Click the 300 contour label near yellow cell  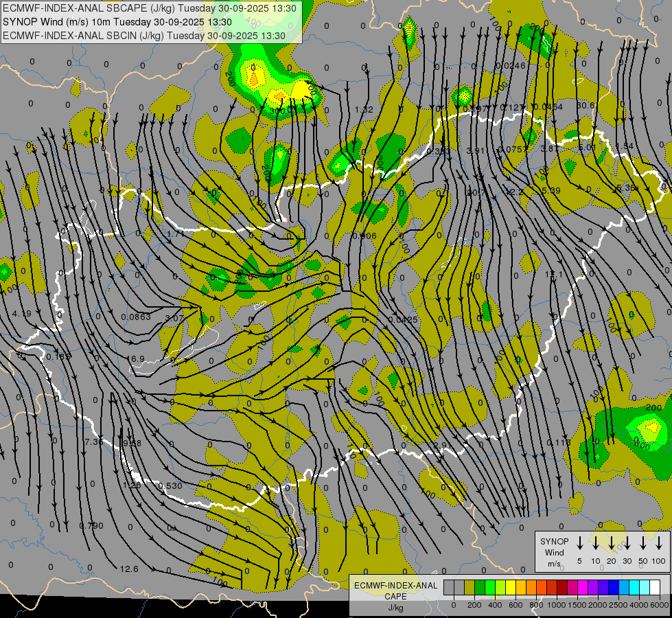click(x=277, y=111)
